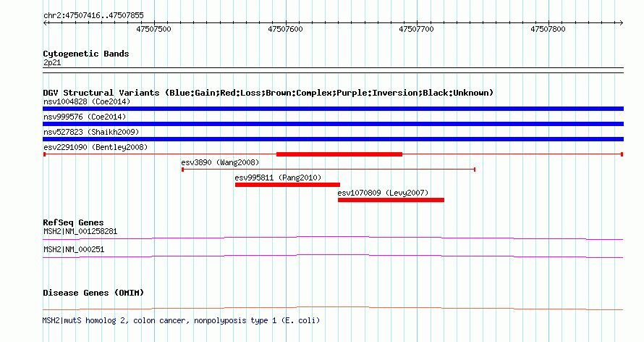The width and height of the screenshot is (644, 342).
Task: Open variant esv1070809 (Levy2007) label
Action: tap(383, 193)
